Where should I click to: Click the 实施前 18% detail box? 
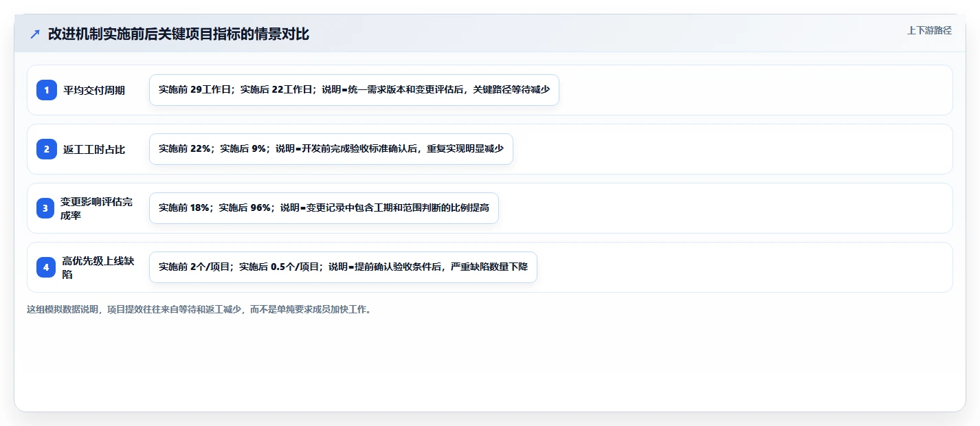pos(324,208)
